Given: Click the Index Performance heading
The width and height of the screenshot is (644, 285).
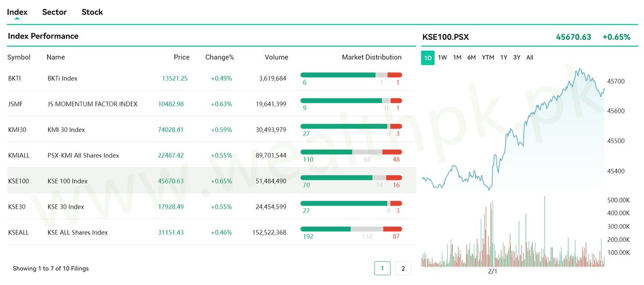Looking at the screenshot, I should tap(43, 36).
